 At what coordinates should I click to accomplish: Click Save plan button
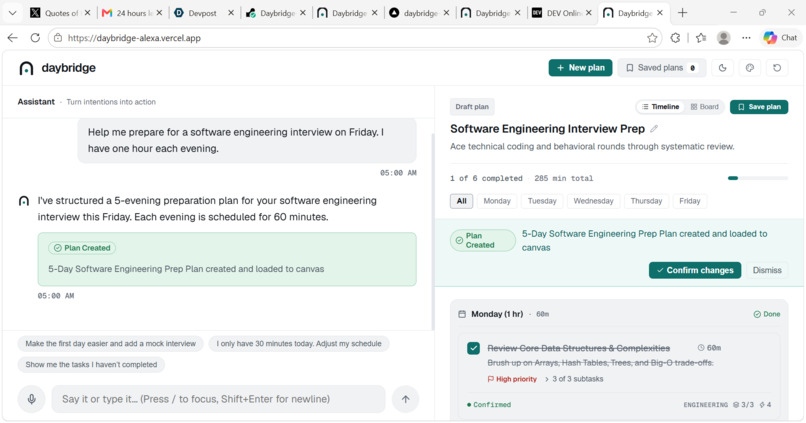click(759, 107)
